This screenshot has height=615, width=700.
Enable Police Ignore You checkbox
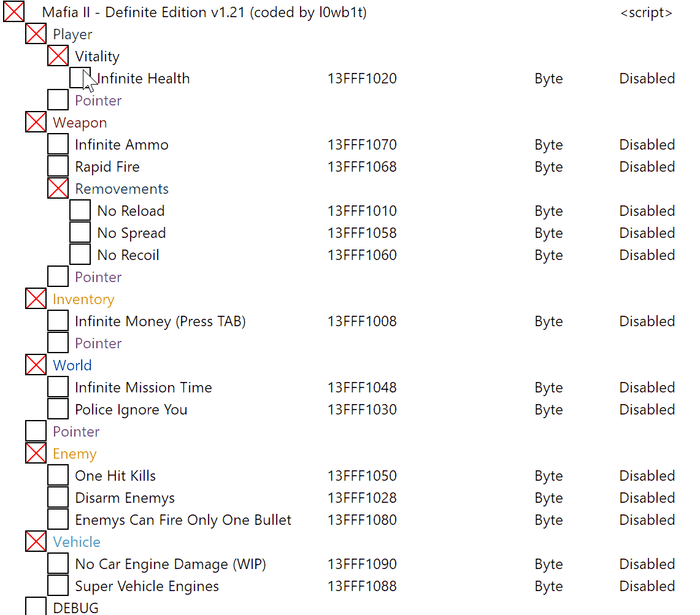[x=58, y=410]
